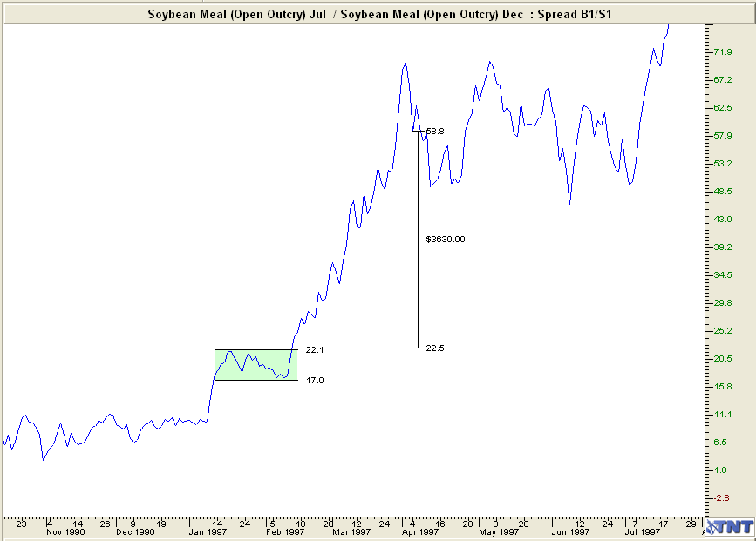Click the 1.8 price axis label

720,470
